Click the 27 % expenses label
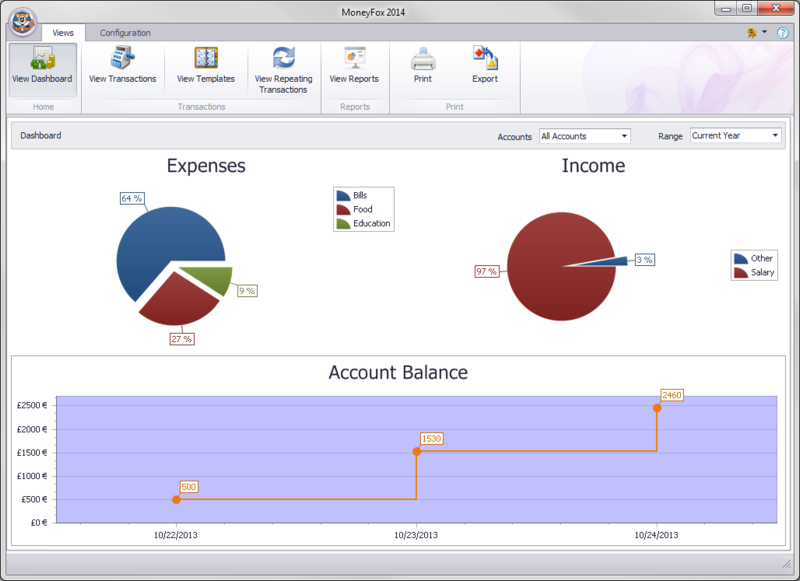 pyautogui.click(x=182, y=339)
